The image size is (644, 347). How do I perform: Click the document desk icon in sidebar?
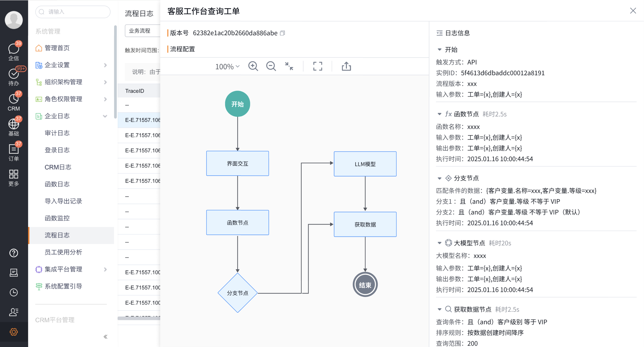tap(13, 273)
